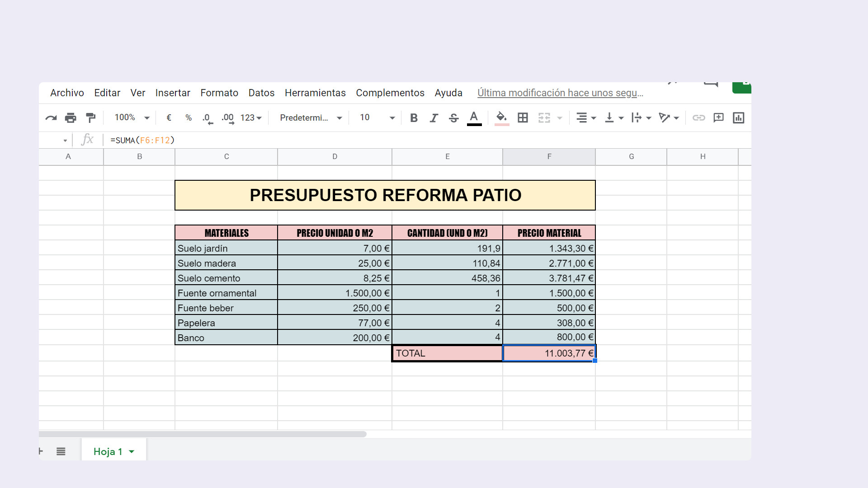The image size is (868, 488).
Task: Expand the font size dropdown
Action: coord(392,117)
